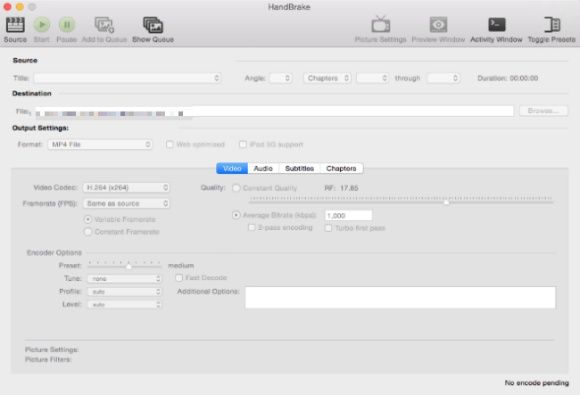Click the Browse button
Image resolution: width=580 pixels, height=395 pixels.
coord(543,111)
